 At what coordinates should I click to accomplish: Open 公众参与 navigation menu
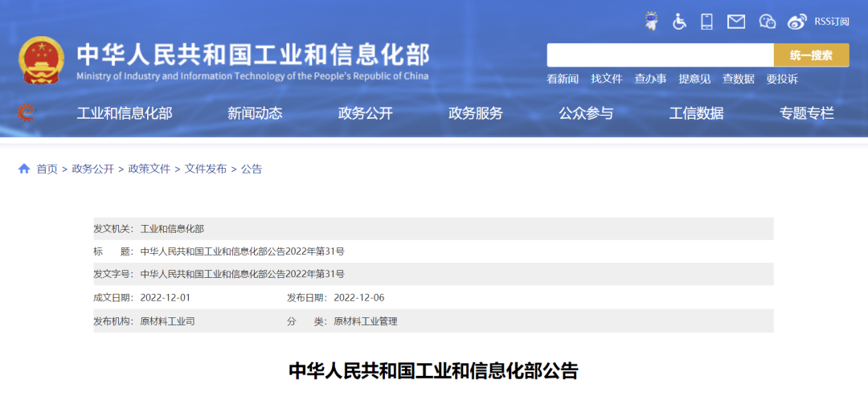click(x=586, y=113)
